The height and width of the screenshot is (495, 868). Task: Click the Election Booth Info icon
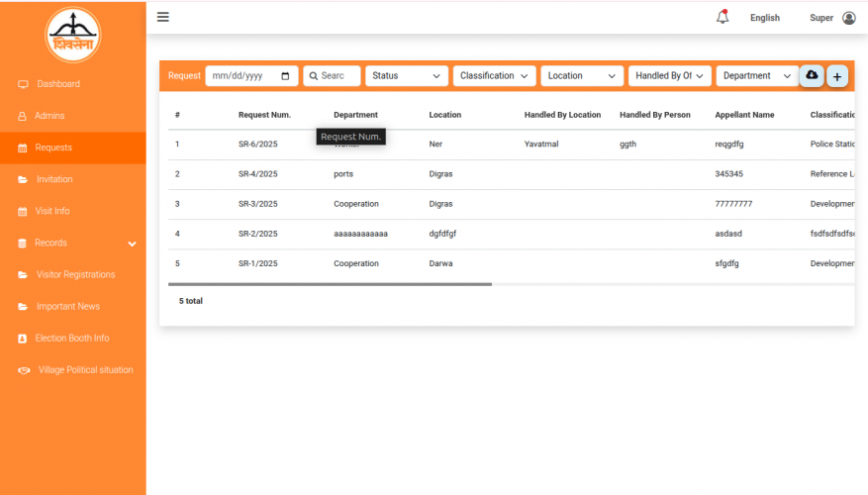pos(22,339)
